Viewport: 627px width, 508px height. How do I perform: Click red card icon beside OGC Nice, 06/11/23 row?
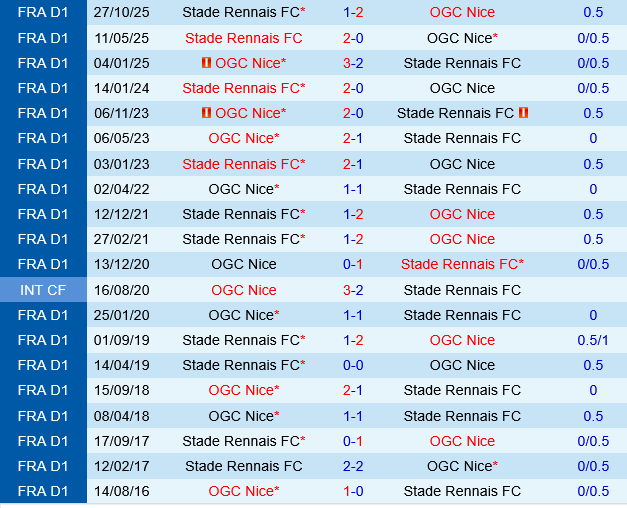206,113
